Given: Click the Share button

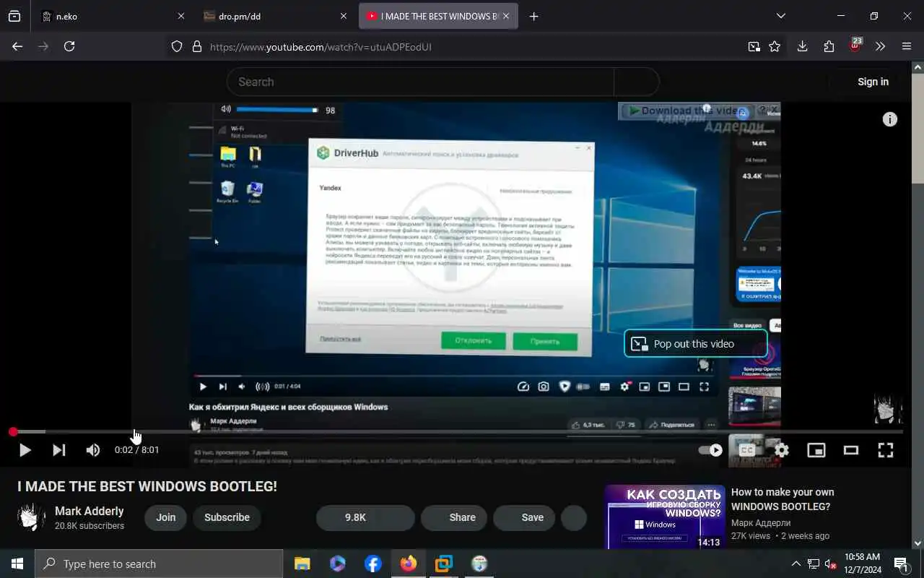Looking at the screenshot, I should [454, 517].
